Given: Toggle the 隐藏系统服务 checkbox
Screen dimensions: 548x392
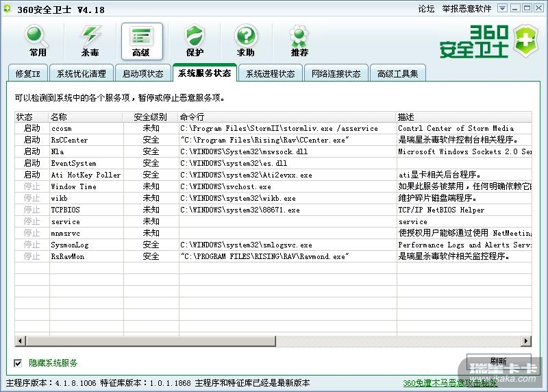Looking at the screenshot, I should (x=18, y=363).
